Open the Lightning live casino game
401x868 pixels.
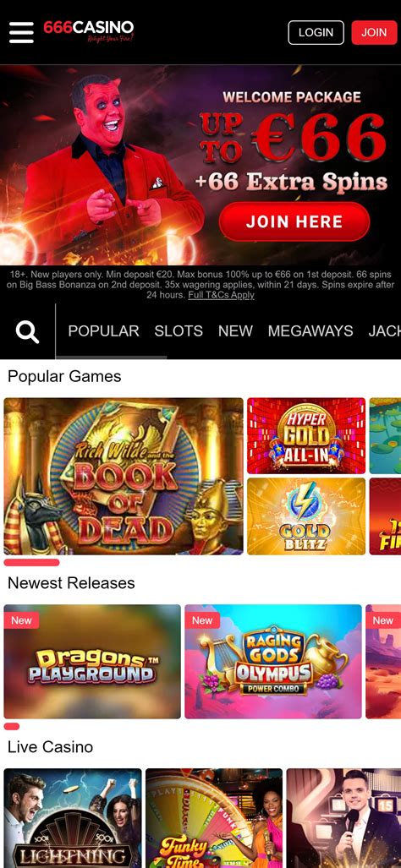(73, 818)
